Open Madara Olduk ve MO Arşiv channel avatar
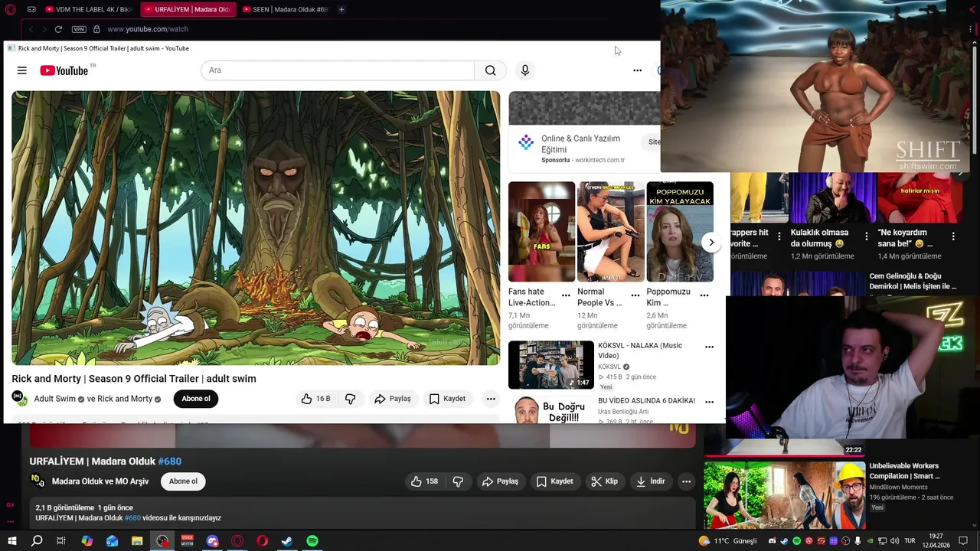The image size is (980, 551). point(38,481)
